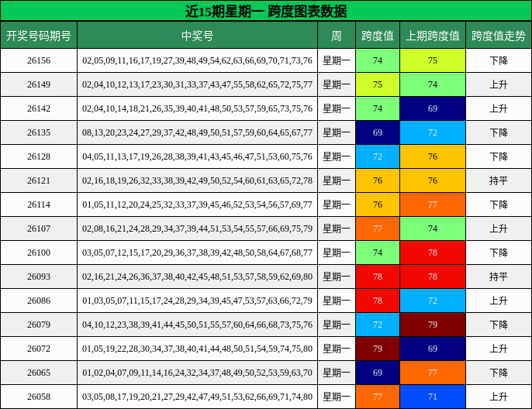The width and height of the screenshot is (532, 409).
Task: Select issue number 26135
Action: tap(39, 132)
